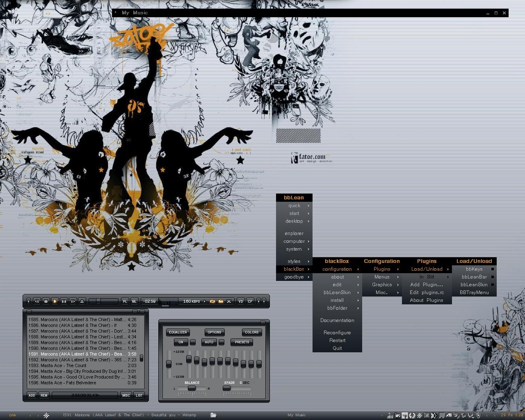Click the ATI tray icon
Viewport: 525px width, 420px height.
pos(450,415)
